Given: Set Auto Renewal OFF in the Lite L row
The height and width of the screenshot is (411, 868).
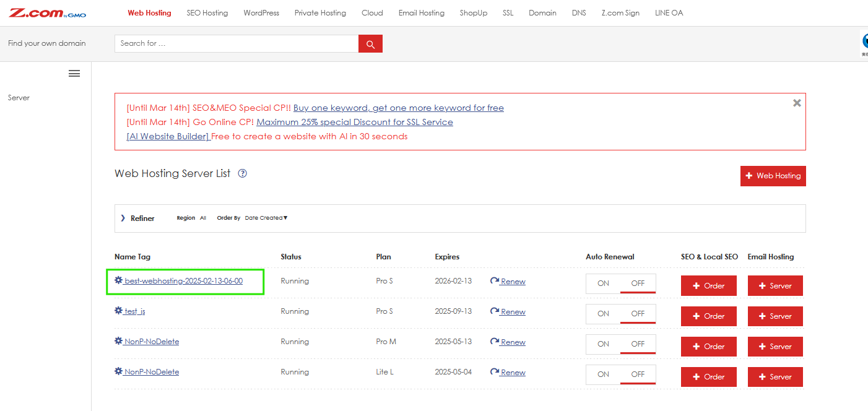Looking at the screenshot, I should point(638,374).
